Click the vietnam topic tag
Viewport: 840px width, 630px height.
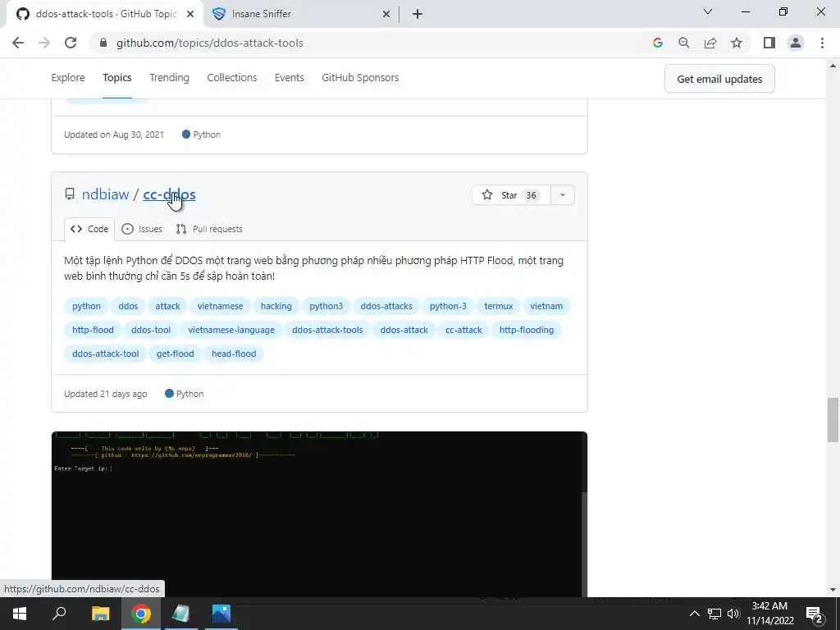tap(546, 306)
